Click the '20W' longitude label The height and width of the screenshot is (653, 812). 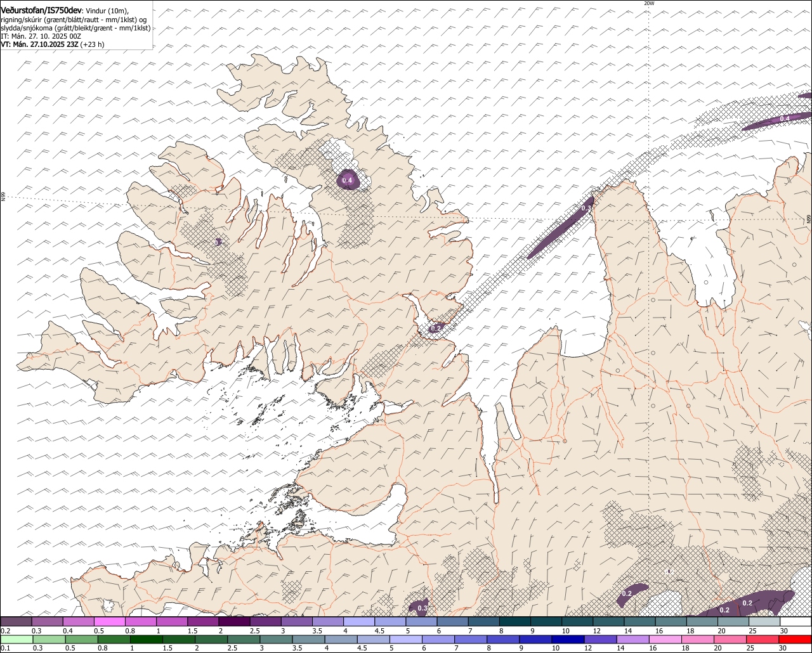coord(649,3)
